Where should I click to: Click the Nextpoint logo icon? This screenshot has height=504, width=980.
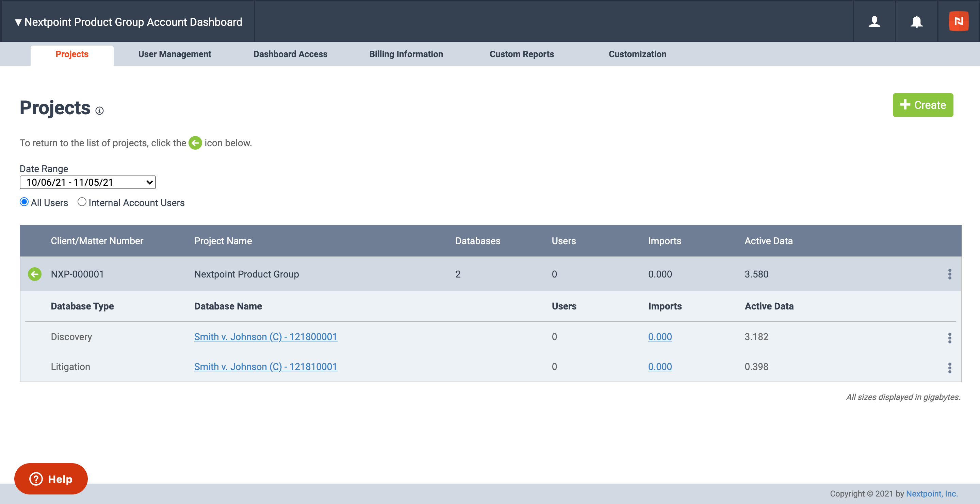958,21
